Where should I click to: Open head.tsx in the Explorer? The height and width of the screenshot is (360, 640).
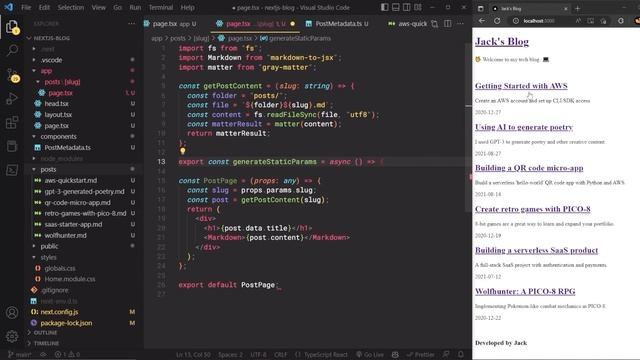pos(56,104)
